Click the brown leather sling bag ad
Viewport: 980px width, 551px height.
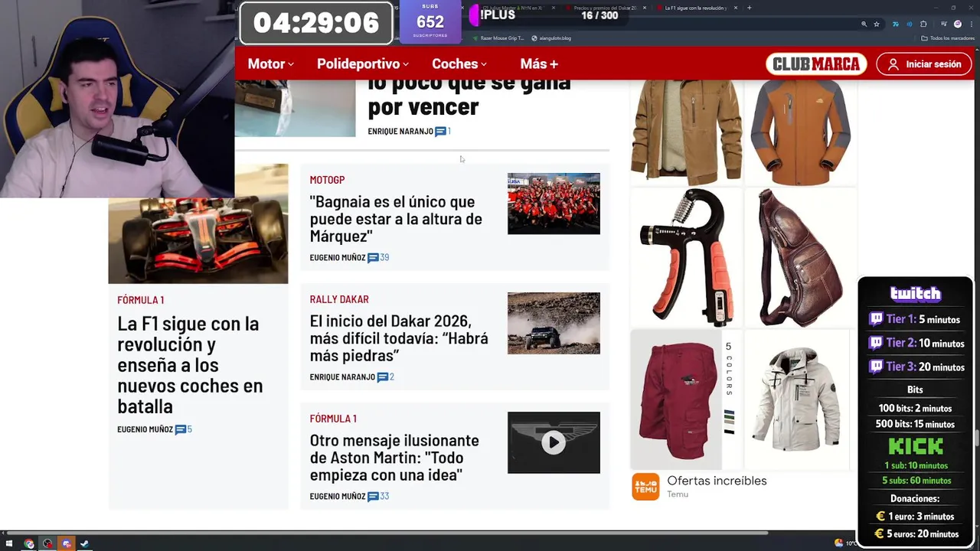[800, 258]
